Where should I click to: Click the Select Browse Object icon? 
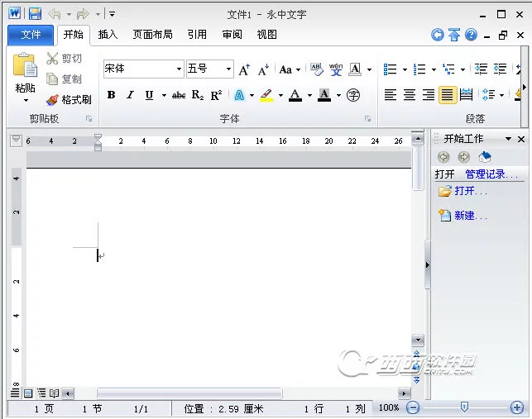(417, 367)
